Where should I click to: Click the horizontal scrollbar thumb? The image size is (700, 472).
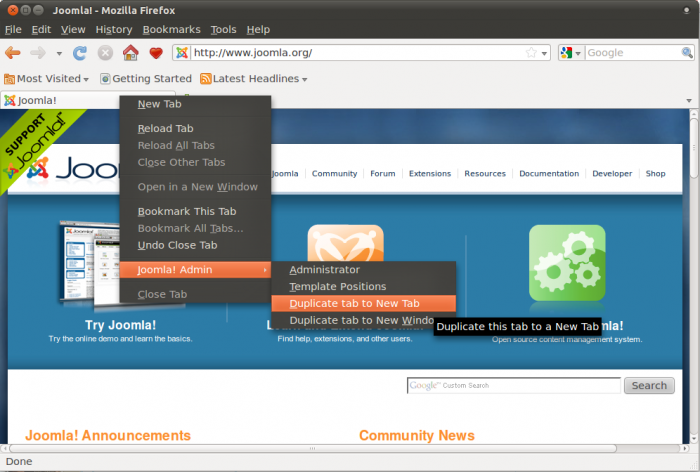[x=312, y=448]
